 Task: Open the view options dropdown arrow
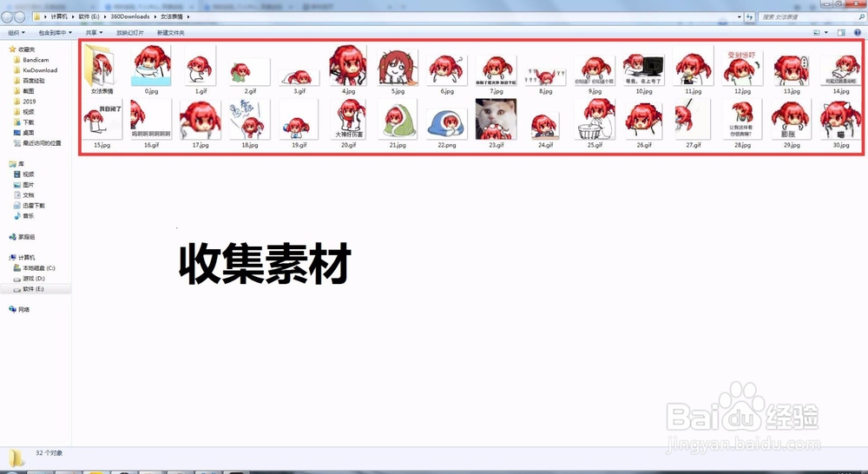pyautogui.click(x=826, y=33)
